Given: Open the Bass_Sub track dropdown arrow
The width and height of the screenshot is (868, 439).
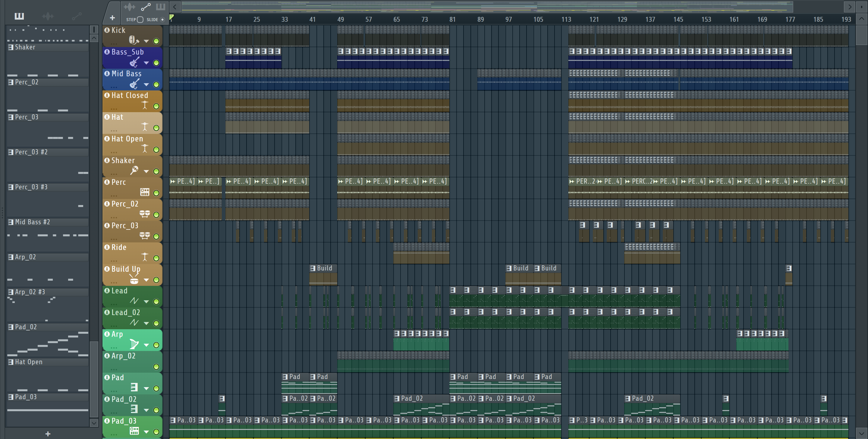Looking at the screenshot, I should 146,63.
